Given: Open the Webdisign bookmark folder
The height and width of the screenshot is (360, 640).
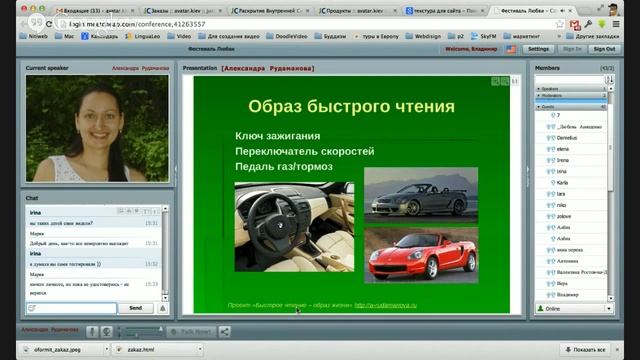Looking at the screenshot, I should click(423, 36).
